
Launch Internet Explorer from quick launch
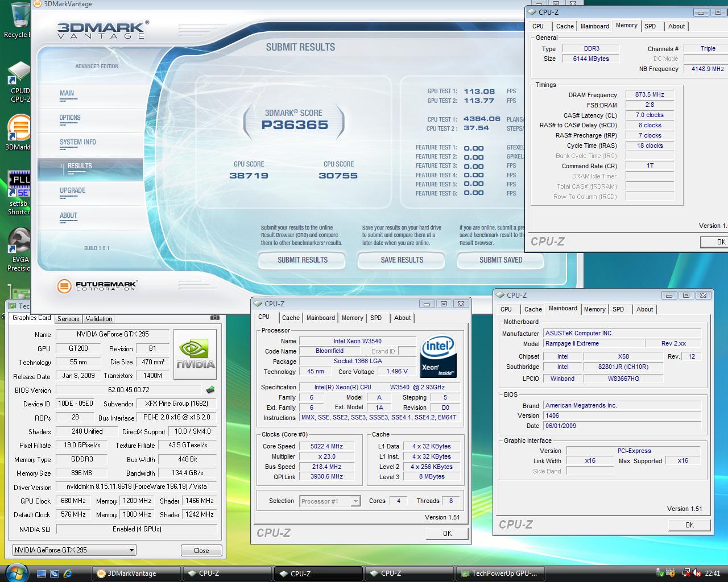pyautogui.click(x=68, y=573)
